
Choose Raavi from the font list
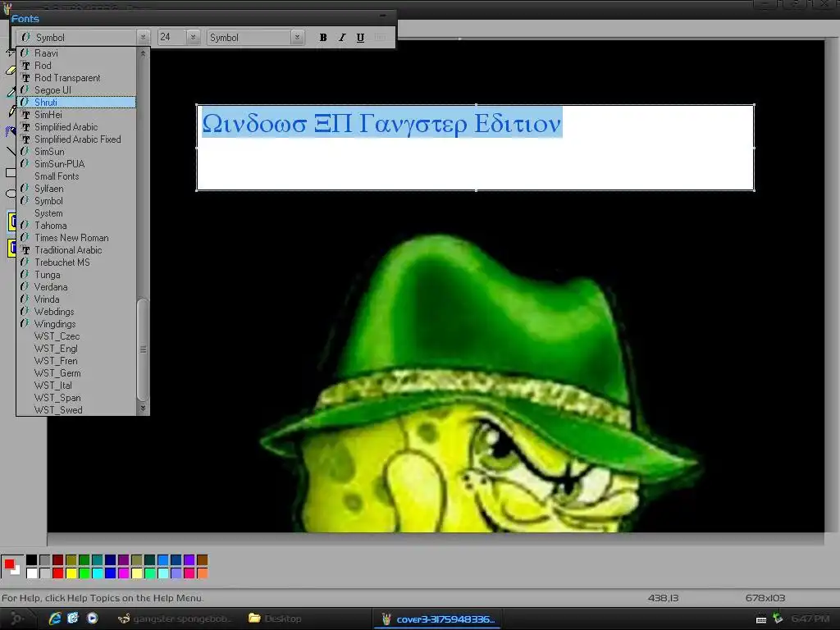(76, 53)
